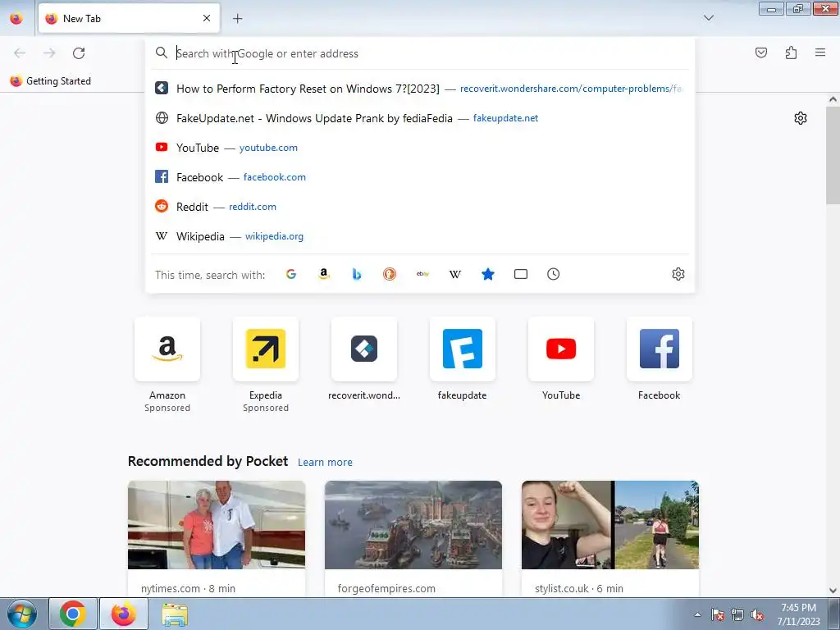Select the New Tab tab
This screenshot has width=840, height=630.
[x=129, y=18]
